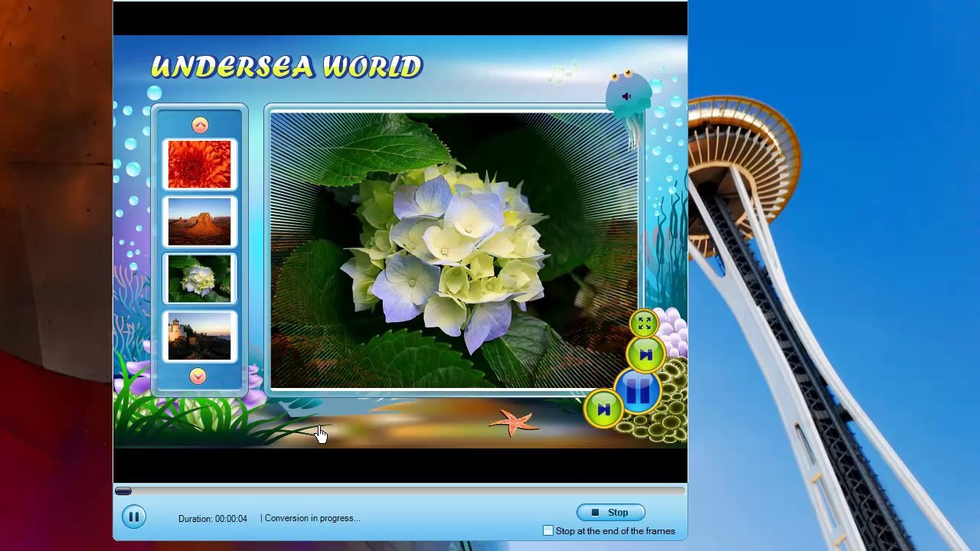Select the lighthouse at sunset thumbnail

click(x=199, y=336)
